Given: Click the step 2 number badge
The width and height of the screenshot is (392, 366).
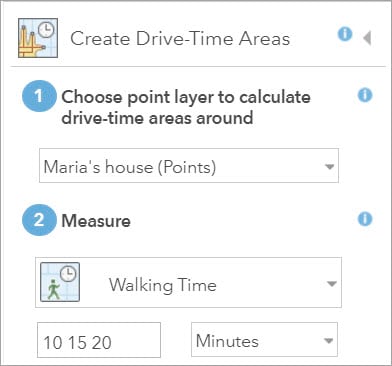Looking at the screenshot, I should [39, 220].
